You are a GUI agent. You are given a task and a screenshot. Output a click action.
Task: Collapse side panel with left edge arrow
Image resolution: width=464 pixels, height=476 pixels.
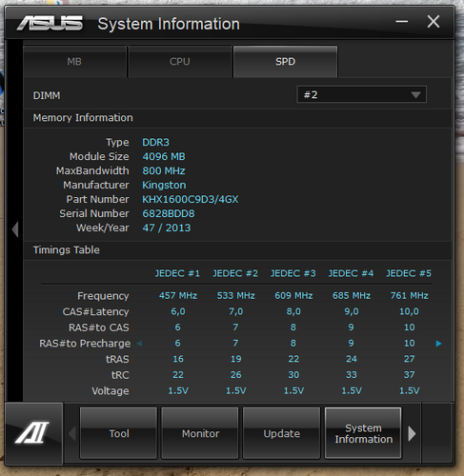(x=15, y=229)
